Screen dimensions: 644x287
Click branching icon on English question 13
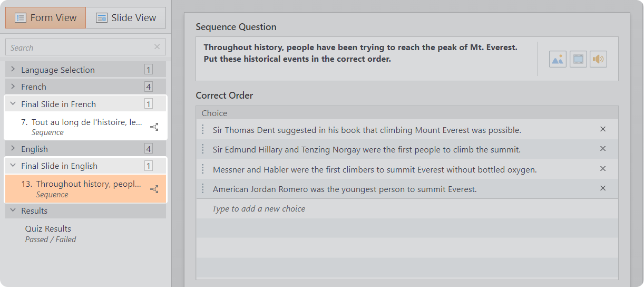[x=154, y=189]
